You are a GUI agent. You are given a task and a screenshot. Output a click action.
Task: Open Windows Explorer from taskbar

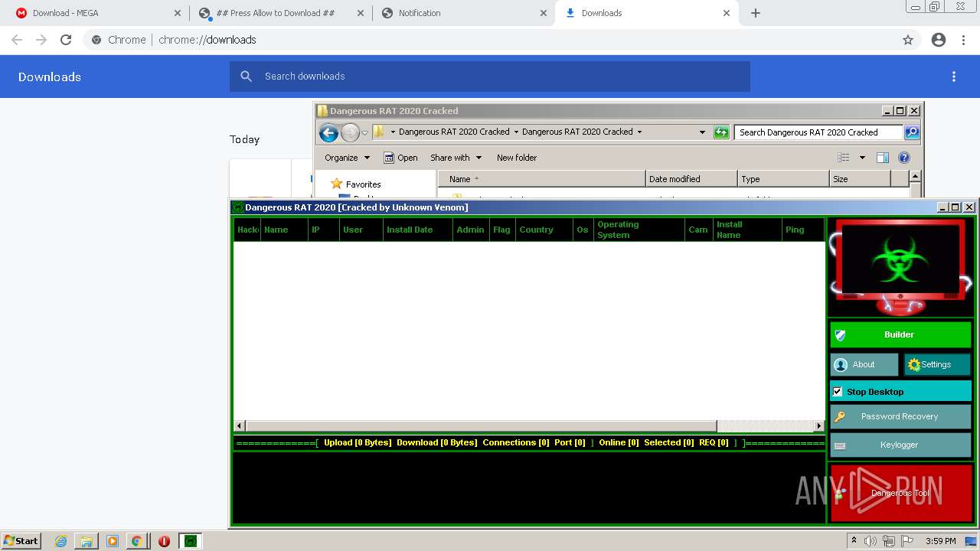(x=87, y=541)
